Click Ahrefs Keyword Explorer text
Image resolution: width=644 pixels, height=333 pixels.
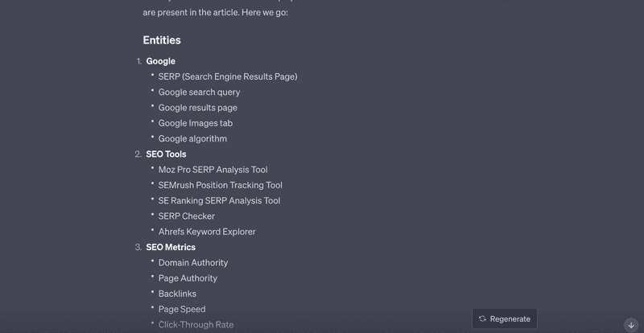click(207, 232)
